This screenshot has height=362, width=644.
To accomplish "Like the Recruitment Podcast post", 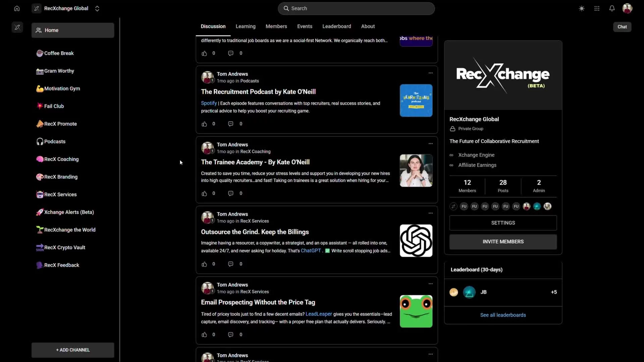I will point(204,124).
